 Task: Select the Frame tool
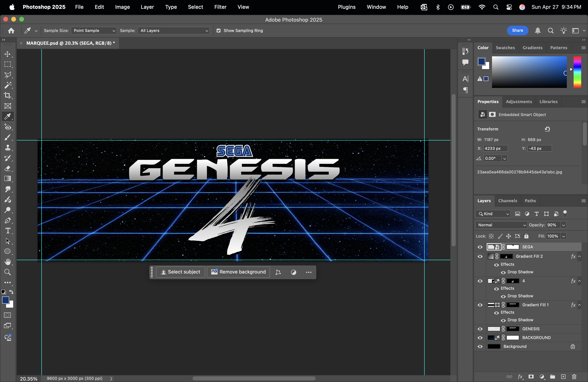point(8,106)
